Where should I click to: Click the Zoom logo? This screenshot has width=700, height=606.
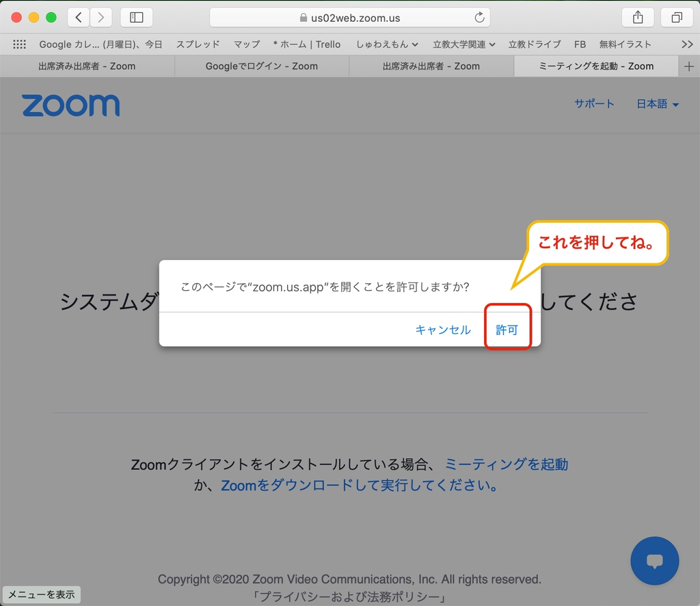coord(70,105)
